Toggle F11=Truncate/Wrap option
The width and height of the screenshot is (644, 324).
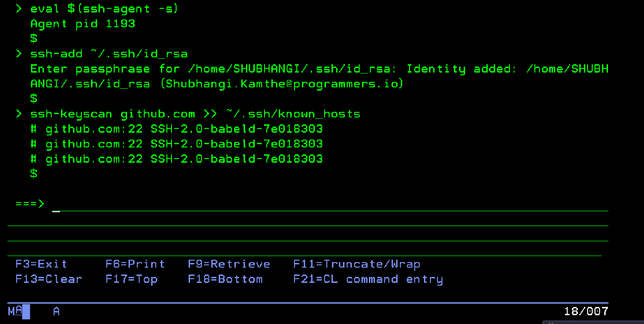pyautogui.click(x=356, y=264)
